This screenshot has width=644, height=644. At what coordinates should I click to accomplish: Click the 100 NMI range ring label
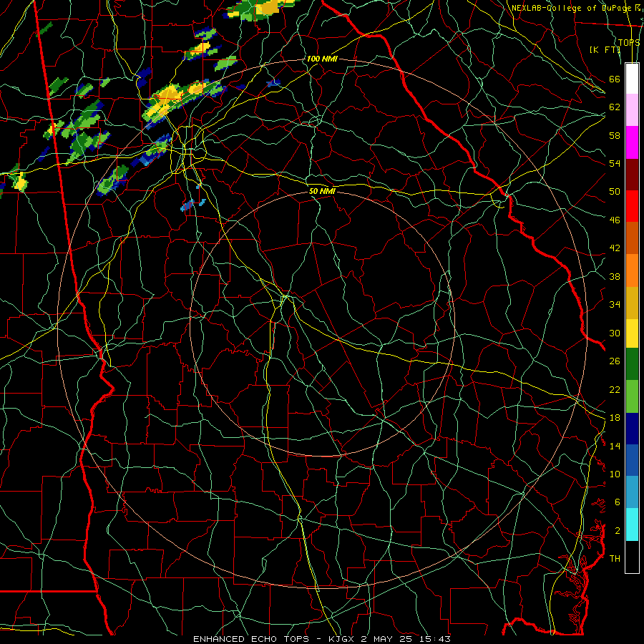pyautogui.click(x=321, y=59)
